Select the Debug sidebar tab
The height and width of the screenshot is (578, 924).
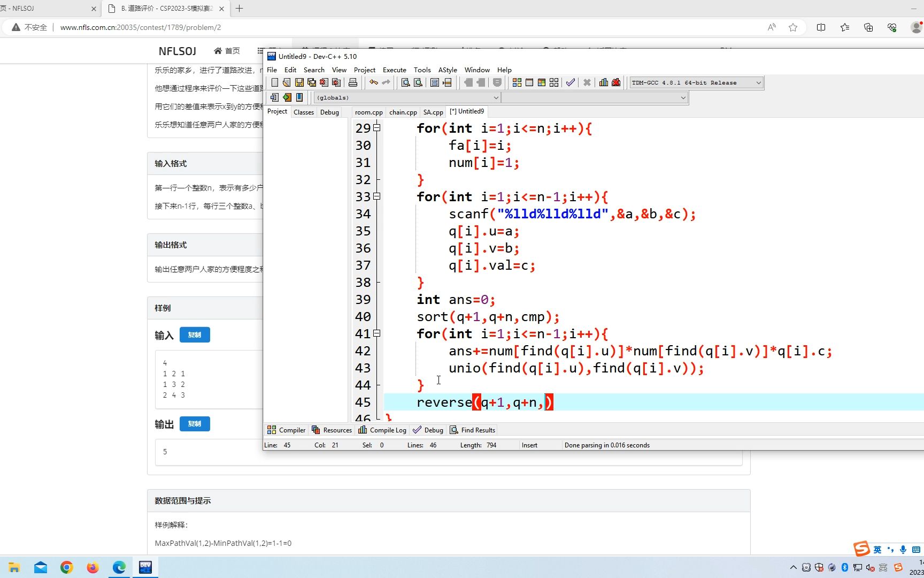329,112
